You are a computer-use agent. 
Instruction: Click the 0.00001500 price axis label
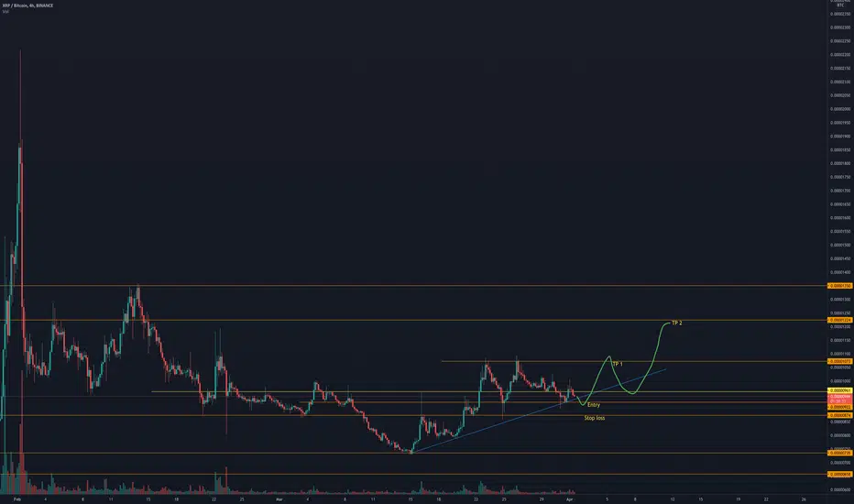pyautogui.click(x=840, y=246)
